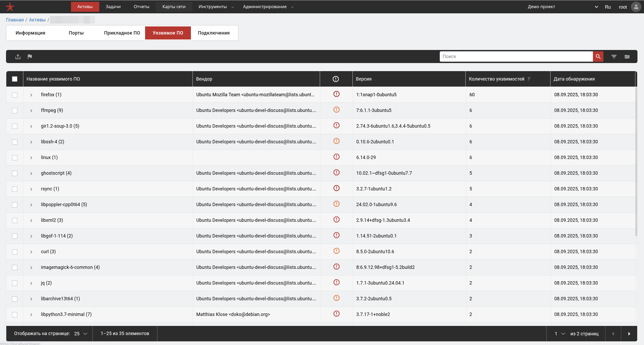644x345 pixels.
Task: Switch to the Прикладное ПО tab
Action: pos(122,33)
